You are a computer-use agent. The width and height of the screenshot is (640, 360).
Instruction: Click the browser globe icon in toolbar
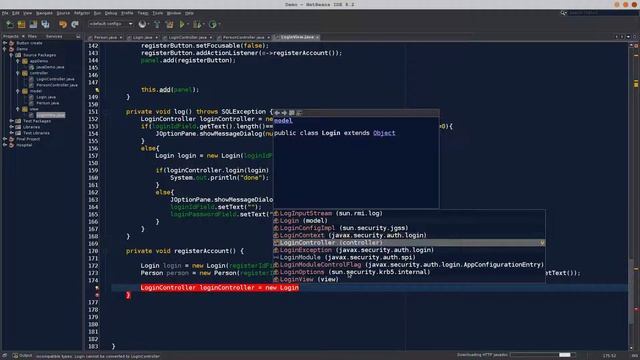click(142, 24)
